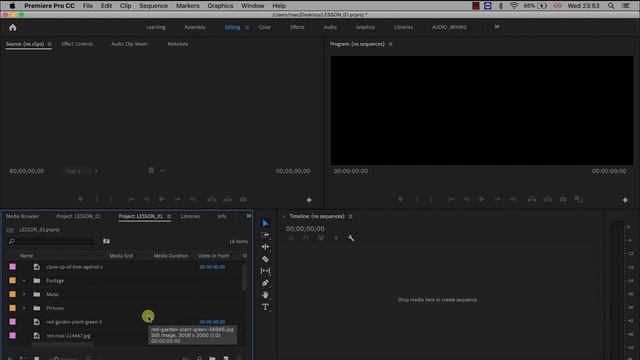Click Export Frame camera in Program monitor
This screenshot has height=360, width=640.
point(563,199)
